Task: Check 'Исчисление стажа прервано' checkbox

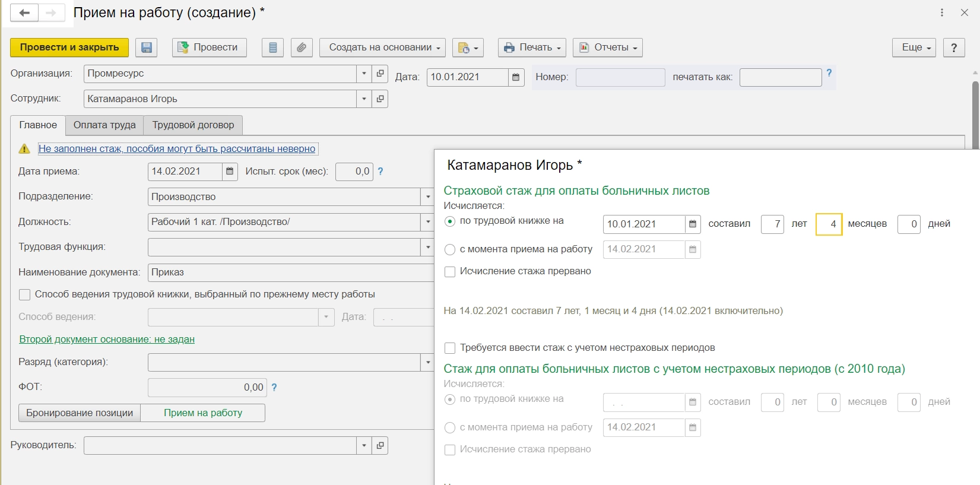Action: pos(450,271)
